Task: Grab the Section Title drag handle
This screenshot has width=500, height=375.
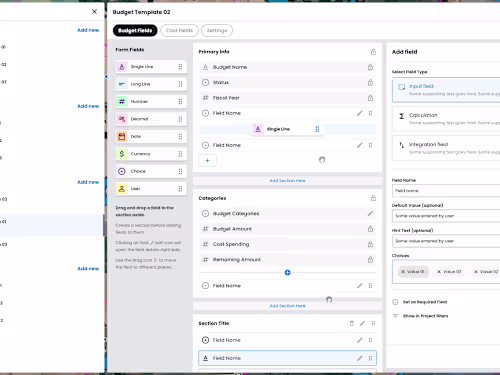Action: [373, 323]
